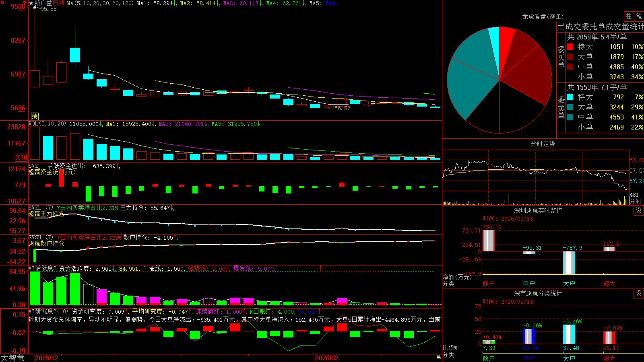The height and width of the screenshot is (362, 644).
Task: Click the 已成交委托单成交量统计 header
Action: [x=601, y=27]
